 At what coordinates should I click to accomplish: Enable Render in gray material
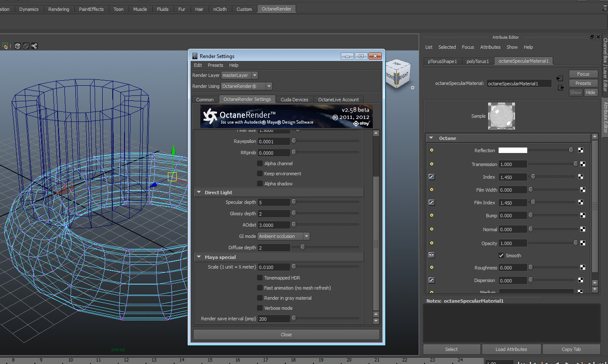(260, 298)
